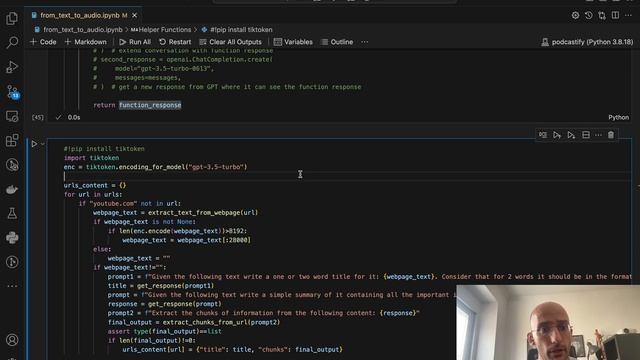Open the timeline history icon in the title bar
The width and height of the screenshot is (640, 360).
pos(588,16)
